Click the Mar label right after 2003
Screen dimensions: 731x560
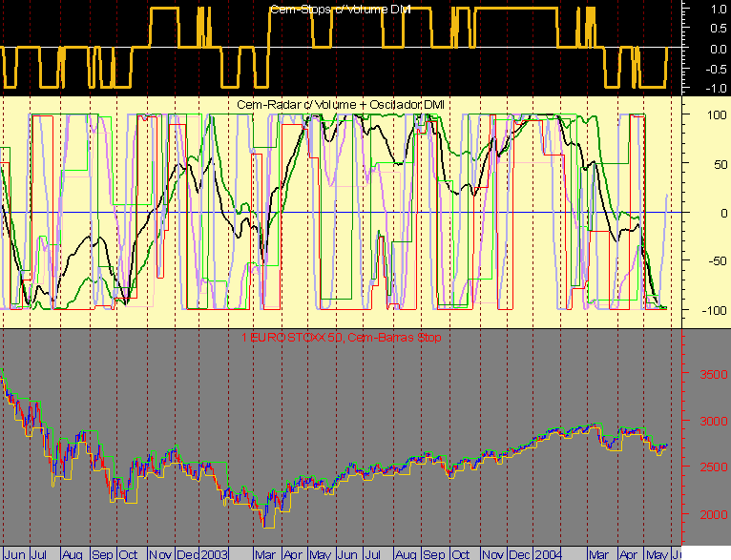(x=265, y=554)
